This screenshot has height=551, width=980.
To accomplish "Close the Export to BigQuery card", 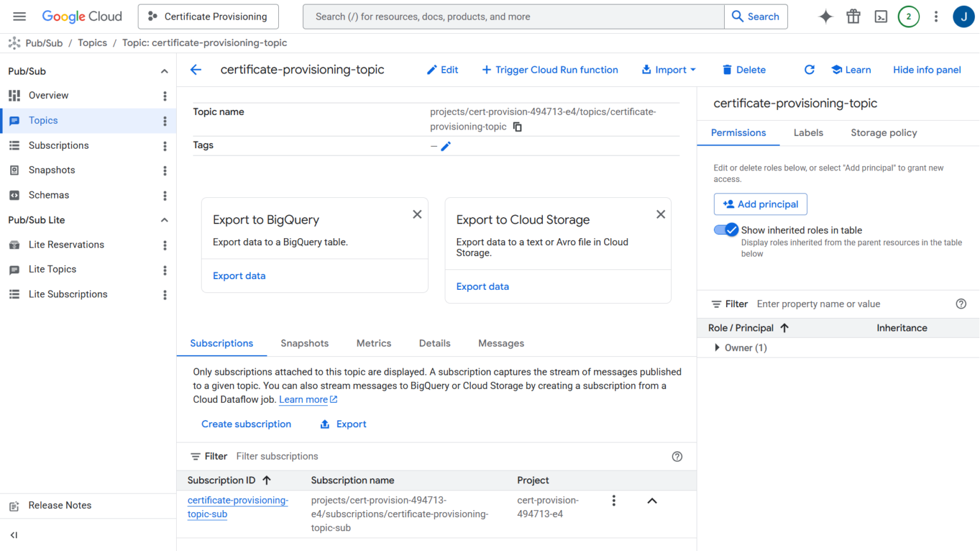I will 417,215.
